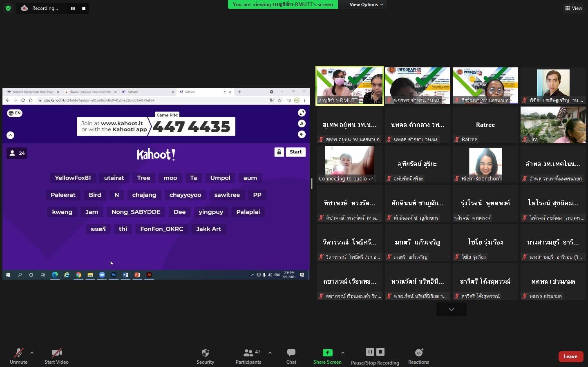Show next page of participant videos
The image size is (588, 367).
[x=452, y=309]
